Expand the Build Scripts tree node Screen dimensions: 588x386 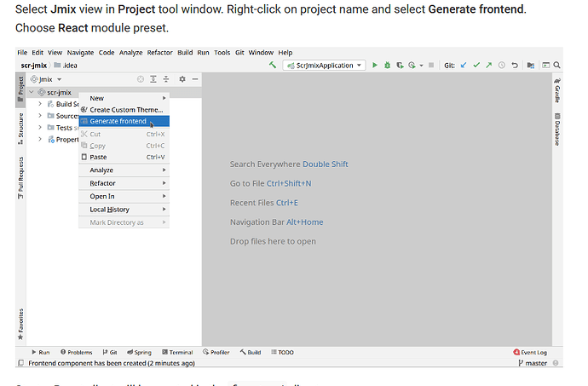tap(40, 104)
